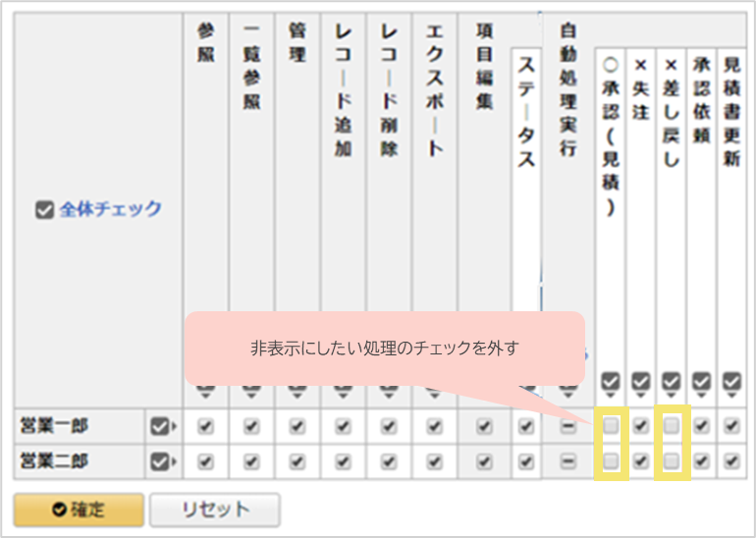Click the 項目編集 column heading

coord(484,67)
